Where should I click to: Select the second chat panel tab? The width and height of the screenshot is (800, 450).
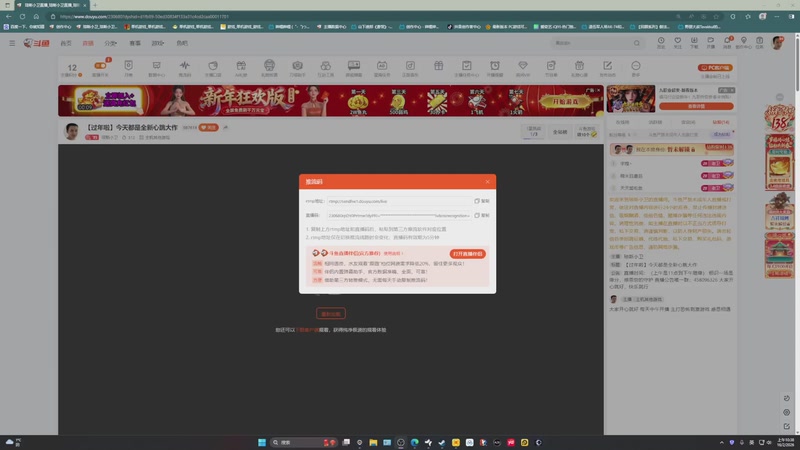pos(655,122)
